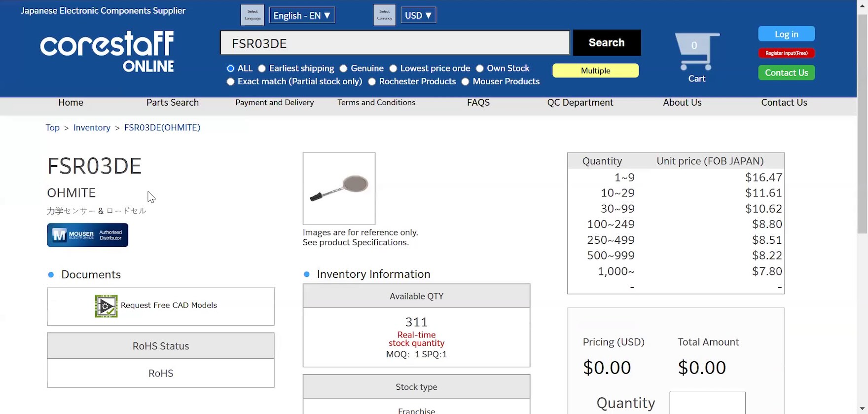
Task: Open the FSR03DE product image
Action: 339,188
